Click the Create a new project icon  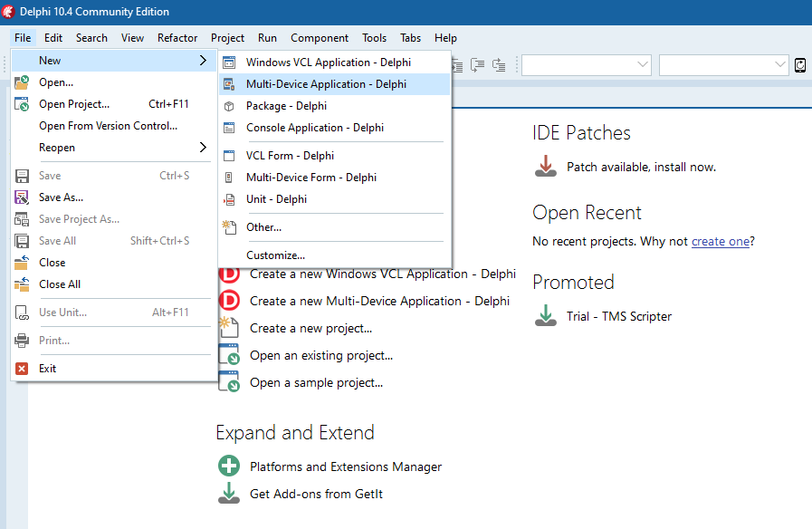(x=229, y=327)
